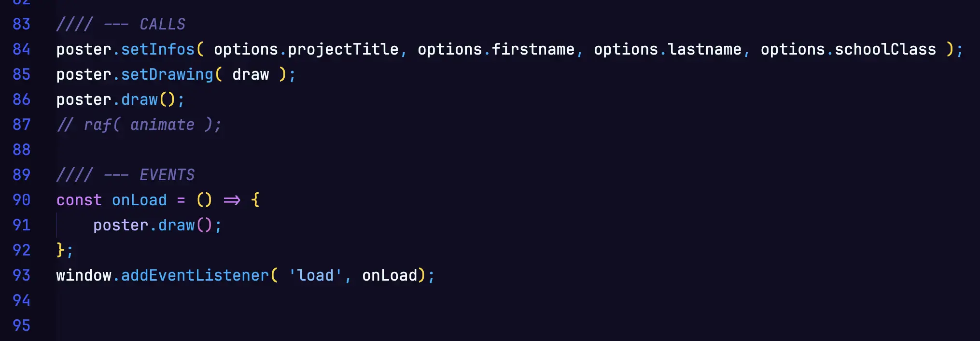Click the const keyword
Screen dimensions: 980x341
coord(79,200)
